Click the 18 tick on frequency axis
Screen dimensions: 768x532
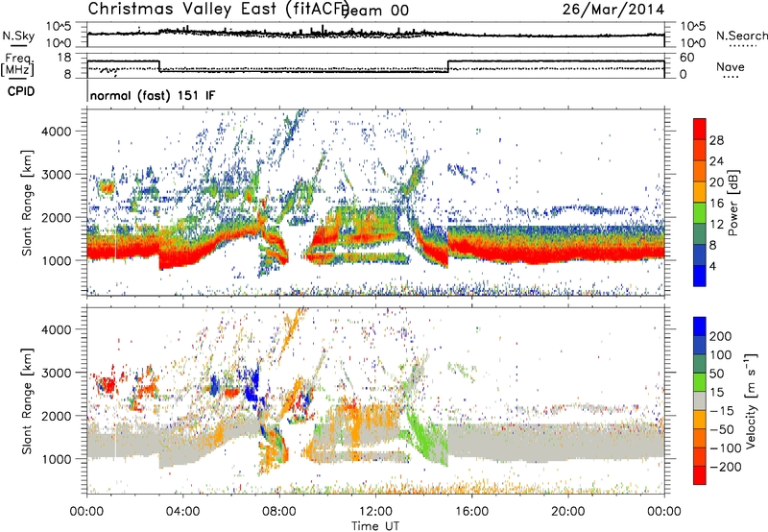pos(63,58)
